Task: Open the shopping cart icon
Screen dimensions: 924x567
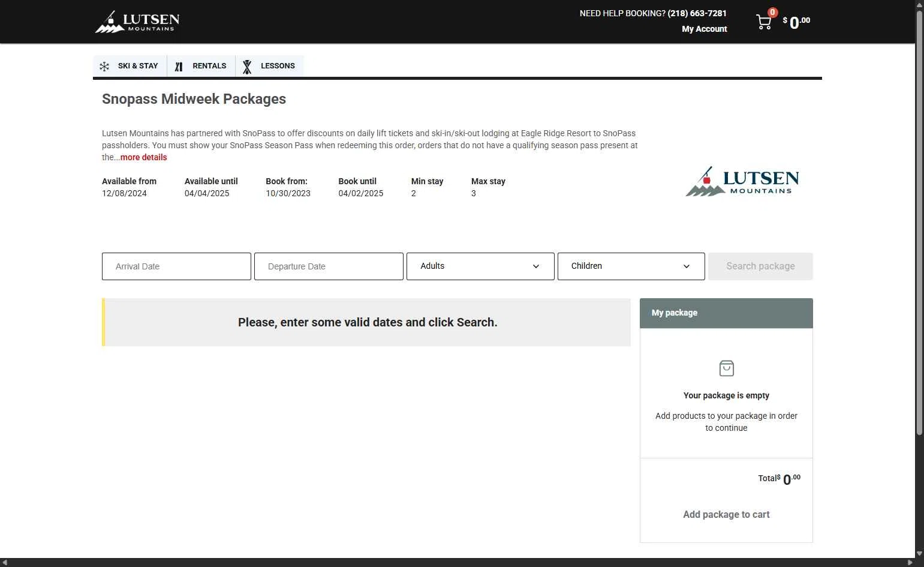Action: [764, 22]
